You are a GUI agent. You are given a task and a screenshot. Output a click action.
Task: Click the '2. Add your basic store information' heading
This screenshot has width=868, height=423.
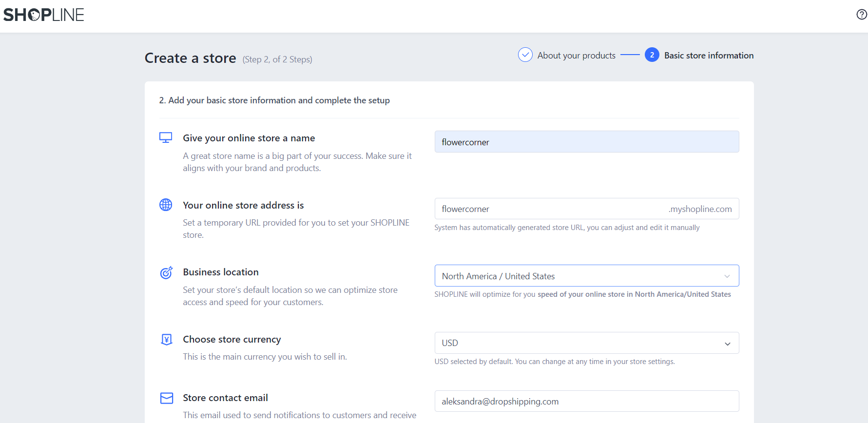[274, 100]
